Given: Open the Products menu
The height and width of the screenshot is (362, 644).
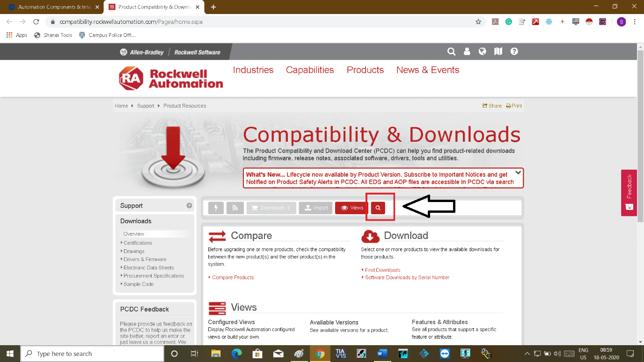Looking at the screenshot, I should tap(365, 70).
